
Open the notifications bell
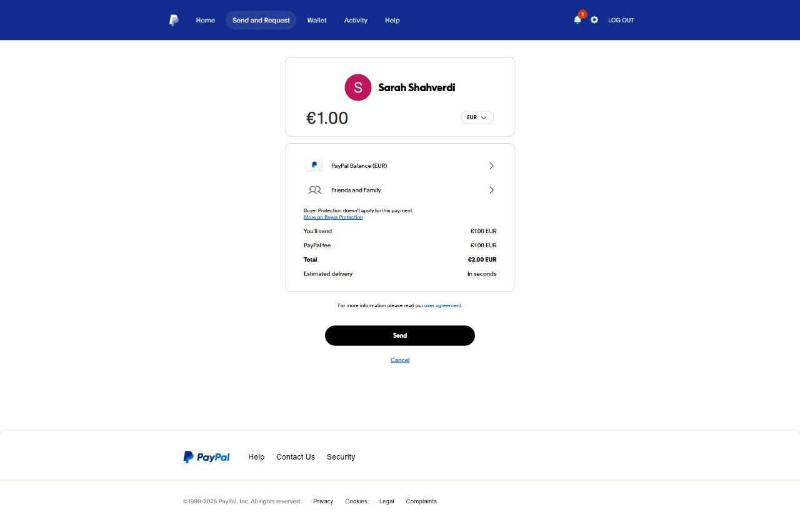pos(577,20)
